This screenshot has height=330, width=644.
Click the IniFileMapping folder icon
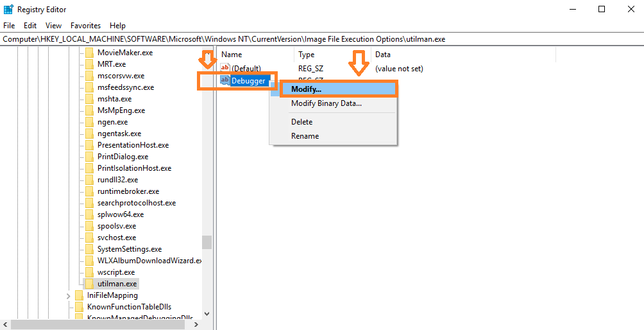[x=80, y=295]
